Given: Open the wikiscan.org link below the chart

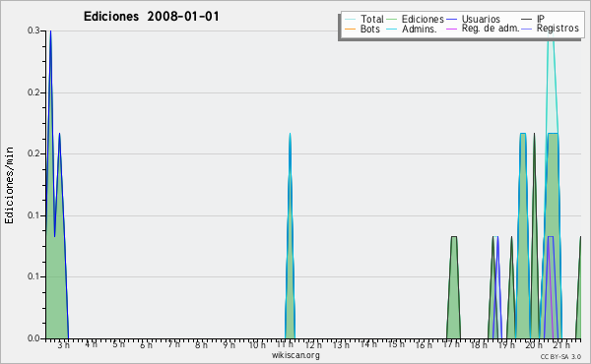Looking at the screenshot, I should [x=295, y=355].
